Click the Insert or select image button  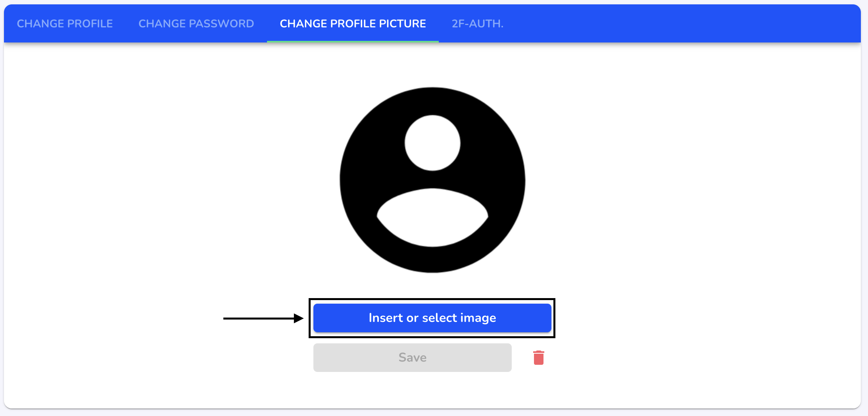(x=432, y=318)
